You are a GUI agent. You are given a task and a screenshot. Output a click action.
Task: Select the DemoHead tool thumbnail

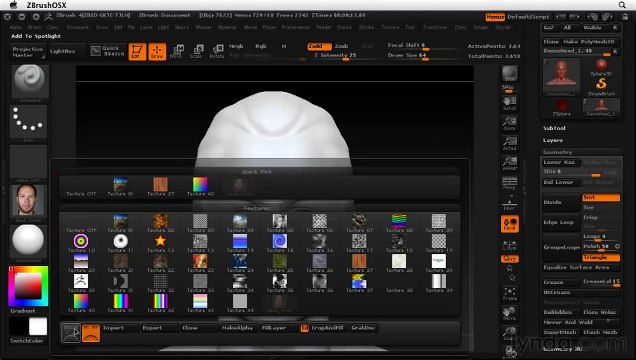561,77
